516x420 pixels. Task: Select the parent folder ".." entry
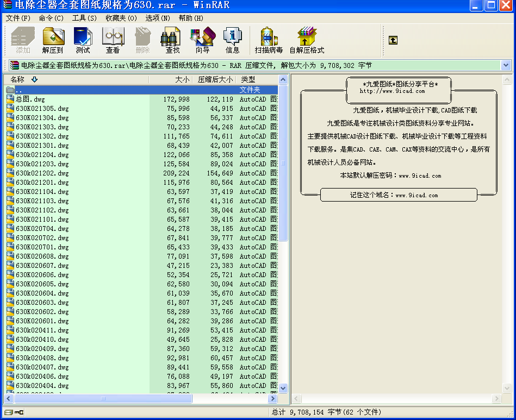pos(18,90)
